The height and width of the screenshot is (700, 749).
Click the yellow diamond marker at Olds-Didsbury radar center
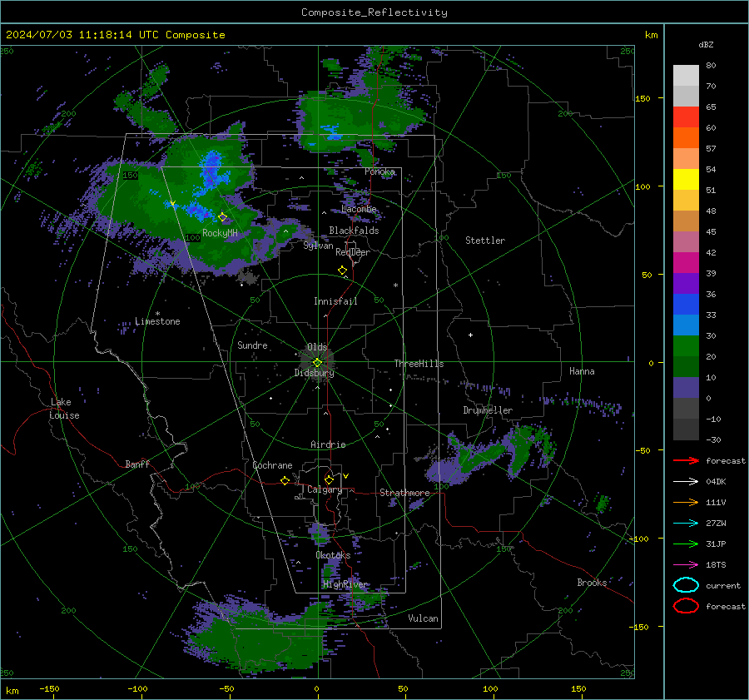coord(317,363)
